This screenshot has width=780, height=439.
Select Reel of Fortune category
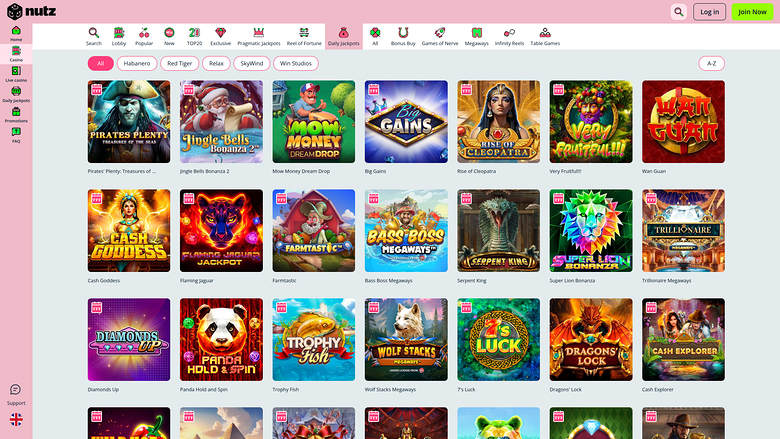pyautogui.click(x=304, y=37)
